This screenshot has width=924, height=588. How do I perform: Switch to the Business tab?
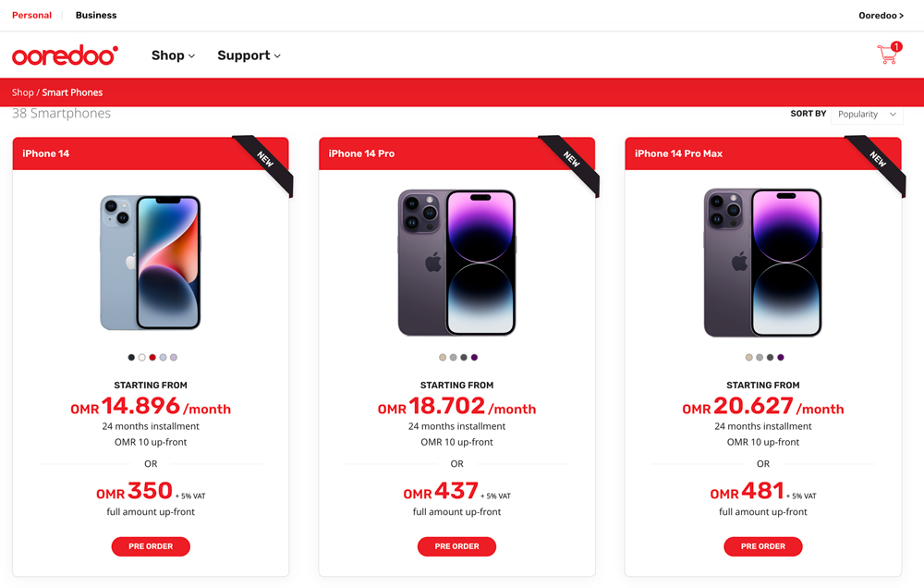(x=95, y=15)
